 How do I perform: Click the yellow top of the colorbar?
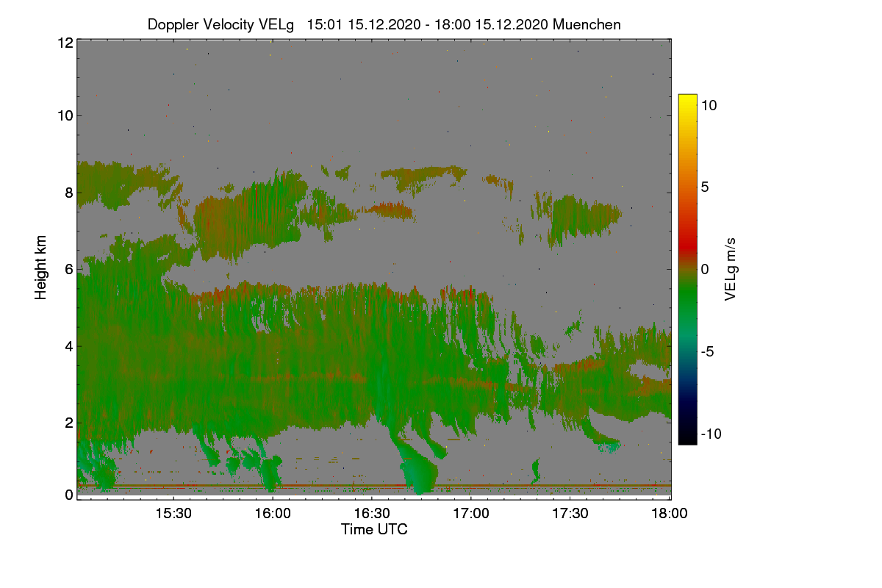click(687, 100)
